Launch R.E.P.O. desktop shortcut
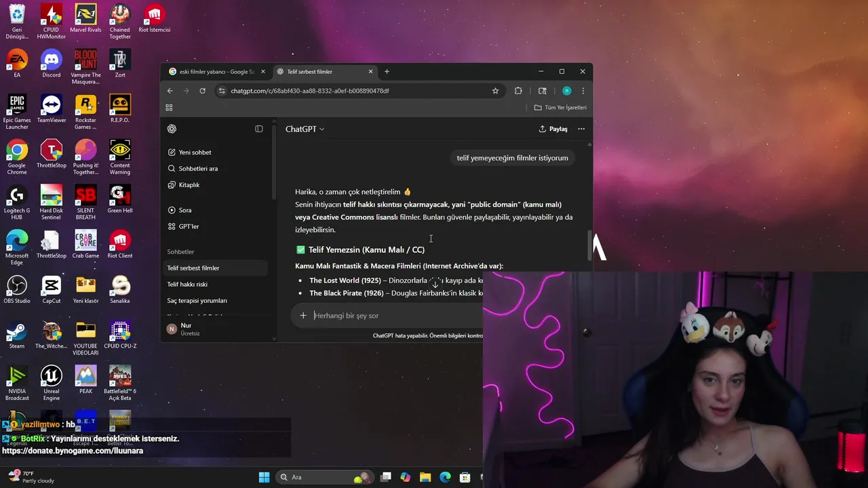This screenshot has width=868, height=488. point(120,108)
